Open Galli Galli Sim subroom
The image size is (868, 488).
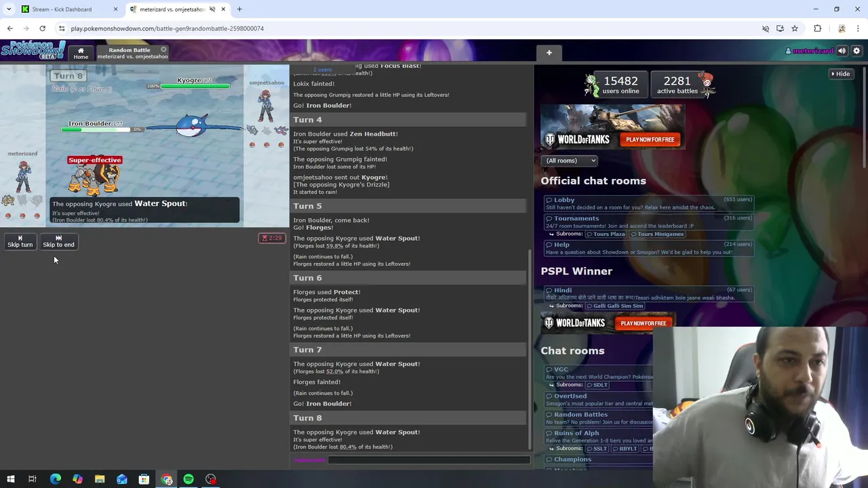615,306
